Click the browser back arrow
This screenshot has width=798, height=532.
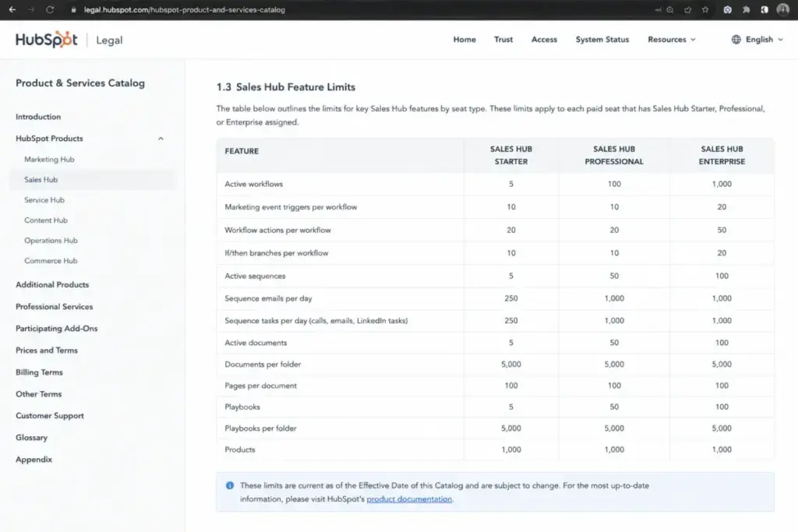pyautogui.click(x=12, y=9)
